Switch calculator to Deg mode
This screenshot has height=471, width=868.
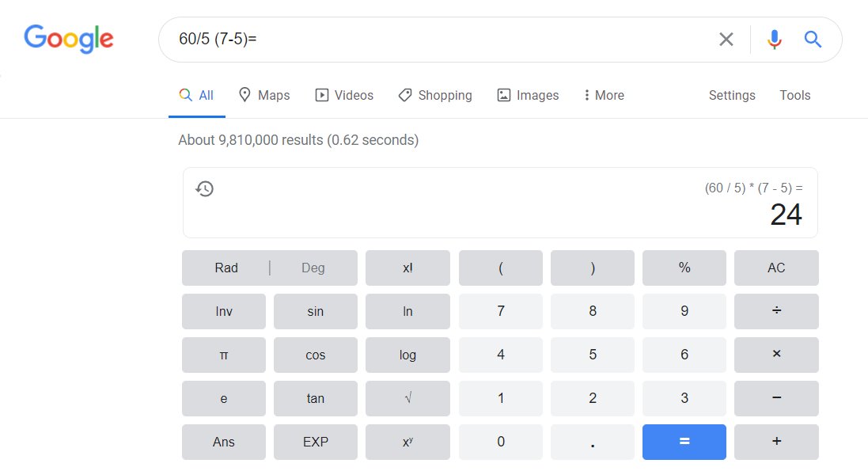tap(313, 268)
